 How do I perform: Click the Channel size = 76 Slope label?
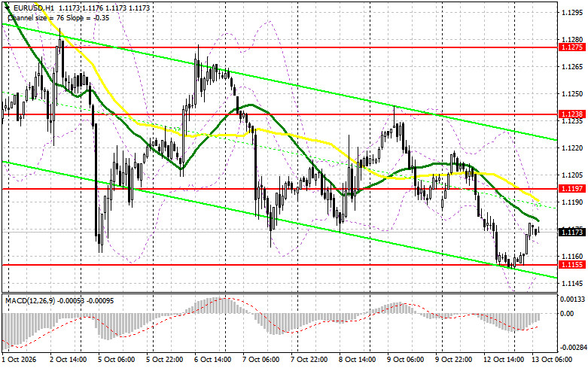point(59,17)
